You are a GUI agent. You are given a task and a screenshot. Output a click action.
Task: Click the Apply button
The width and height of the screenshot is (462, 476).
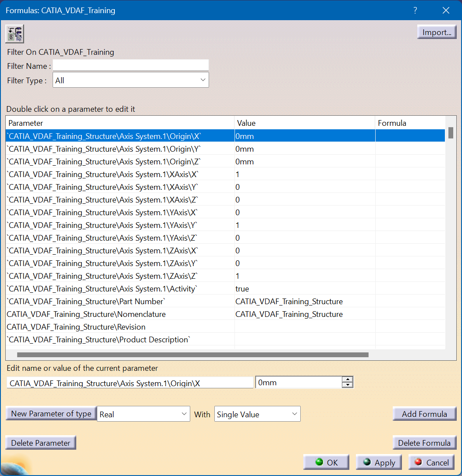(379, 462)
